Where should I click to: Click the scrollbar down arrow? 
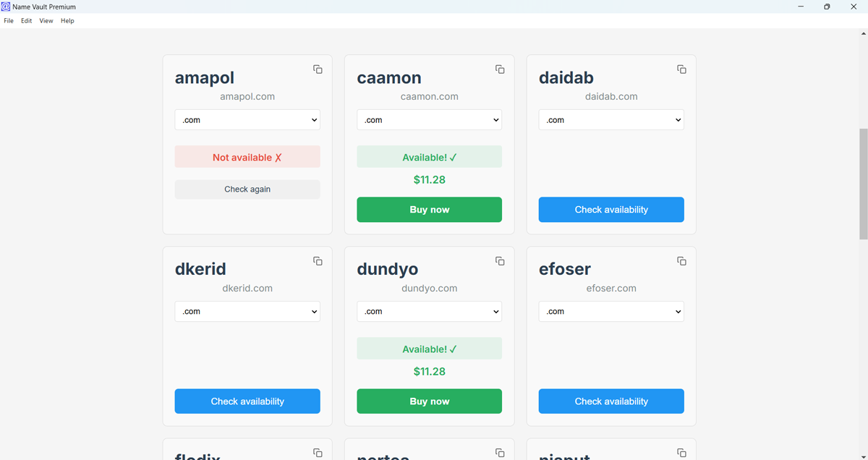[x=863, y=455]
